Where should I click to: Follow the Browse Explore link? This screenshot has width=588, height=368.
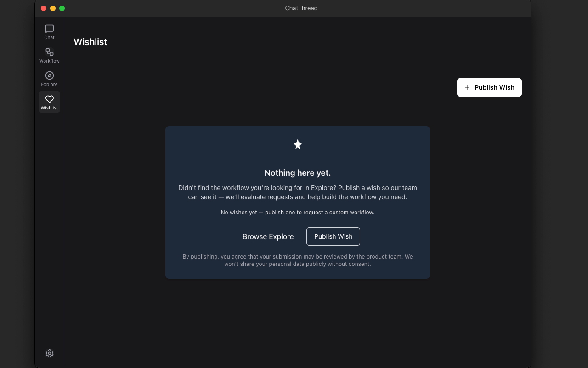click(268, 236)
